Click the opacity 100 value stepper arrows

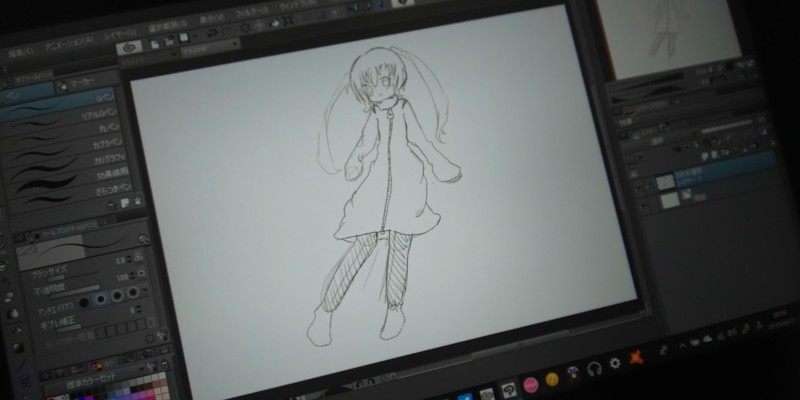point(134,276)
